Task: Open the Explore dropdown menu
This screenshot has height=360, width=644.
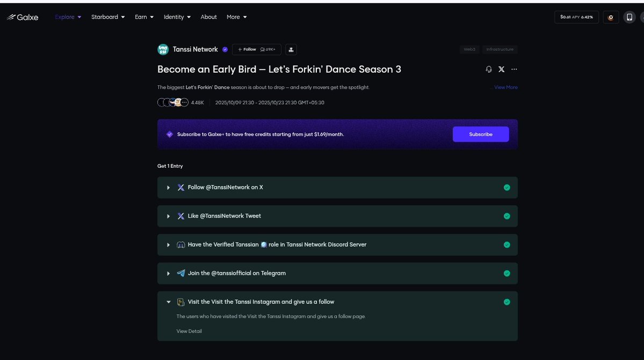Action: tap(68, 17)
